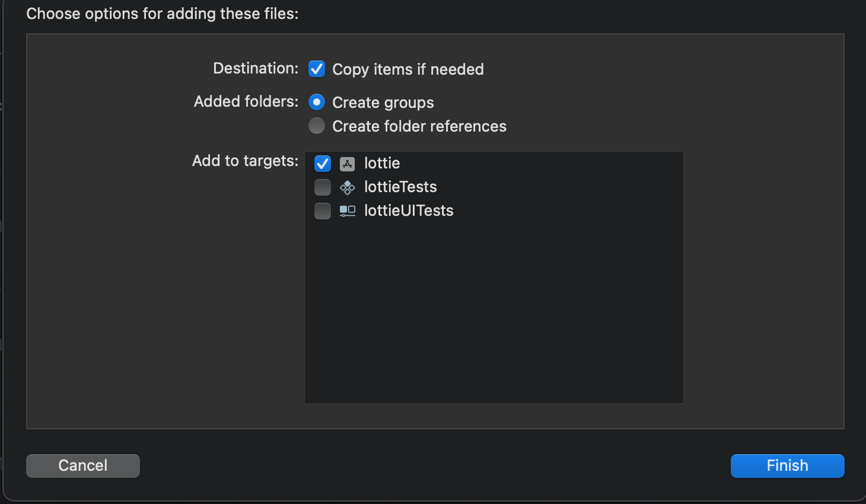The image size is (866, 504).
Task: Click the Copy items if needed label
Action: (x=408, y=69)
